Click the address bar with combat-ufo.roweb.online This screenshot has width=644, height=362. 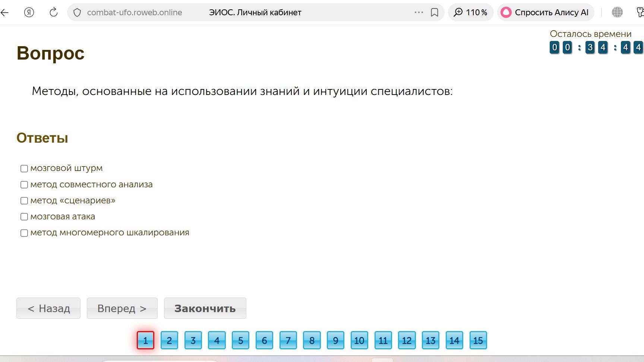click(x=246, y=12)
